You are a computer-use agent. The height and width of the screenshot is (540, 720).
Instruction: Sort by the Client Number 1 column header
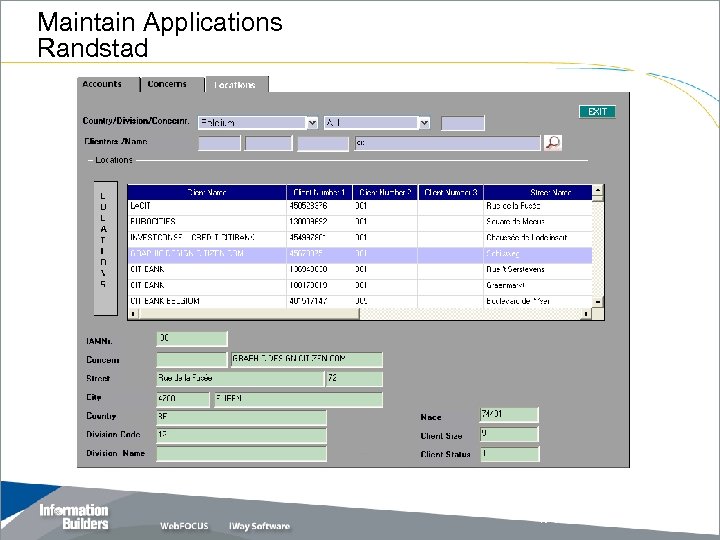pos(319,192)
